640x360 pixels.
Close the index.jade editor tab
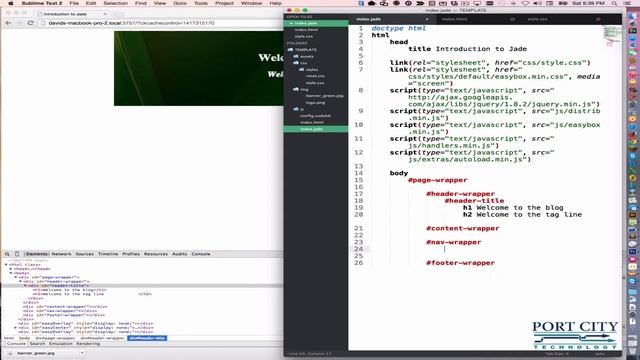point(427,19)
